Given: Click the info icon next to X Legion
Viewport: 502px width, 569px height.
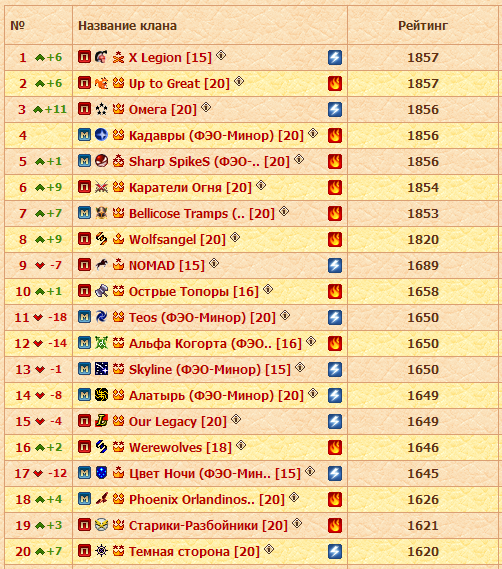Looking at the screenshot, I should pyautogui.click(x=221, y=55).
